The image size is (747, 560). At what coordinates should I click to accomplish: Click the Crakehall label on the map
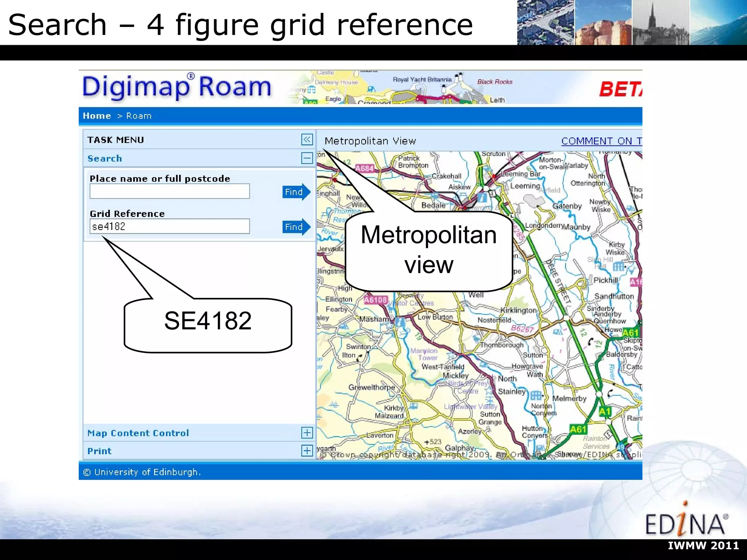[x=446, y=176]
